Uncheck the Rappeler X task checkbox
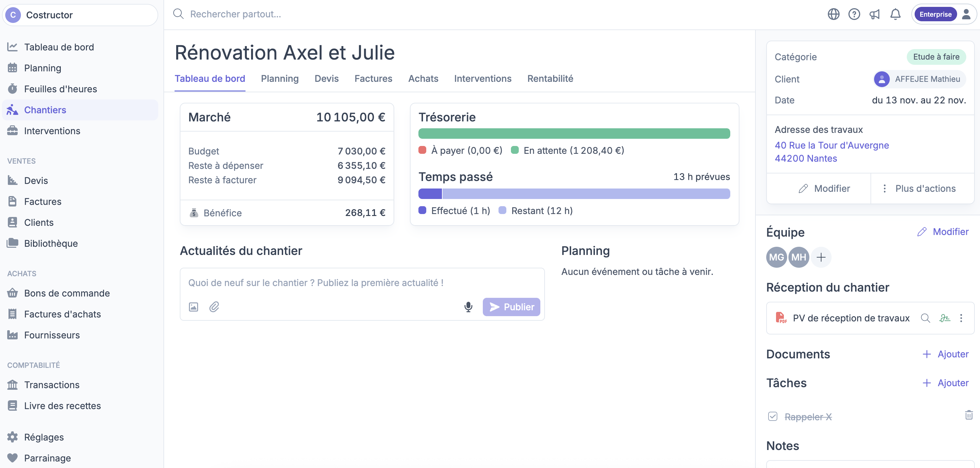Screen dimensions: 980x468 tap(773, 417)
